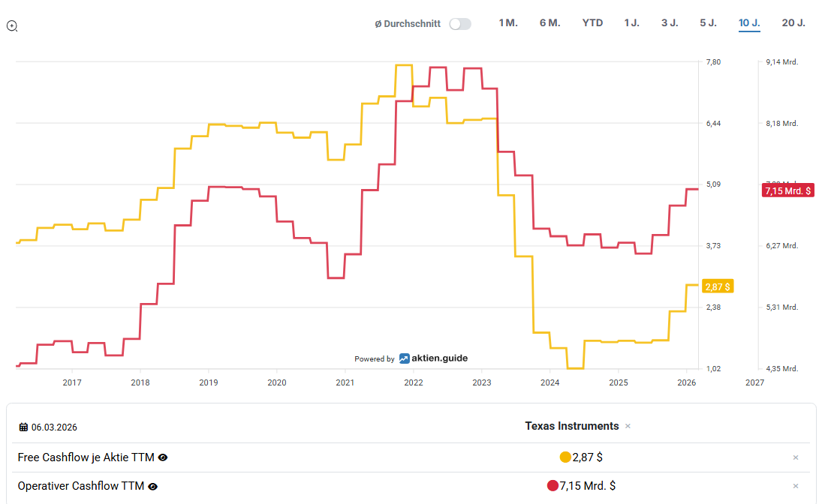Click the calendar icon beside 06.03.2026
Image resolution: width=819 pixels, height=504 pixels.
[23, 427]
